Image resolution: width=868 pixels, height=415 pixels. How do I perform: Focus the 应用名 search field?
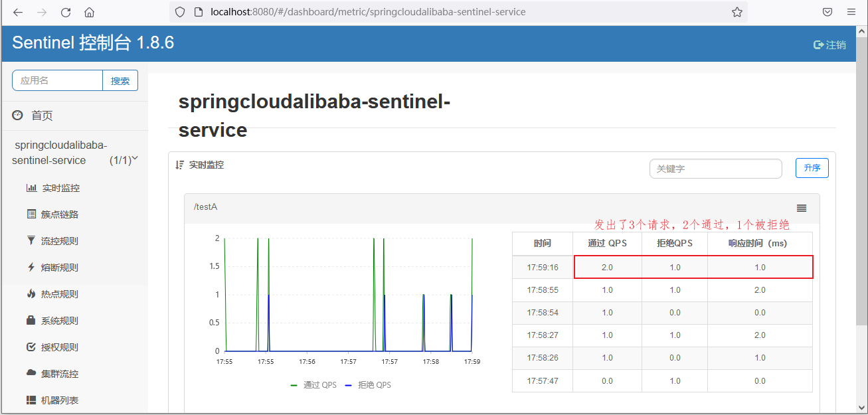[x=57, y=80]
